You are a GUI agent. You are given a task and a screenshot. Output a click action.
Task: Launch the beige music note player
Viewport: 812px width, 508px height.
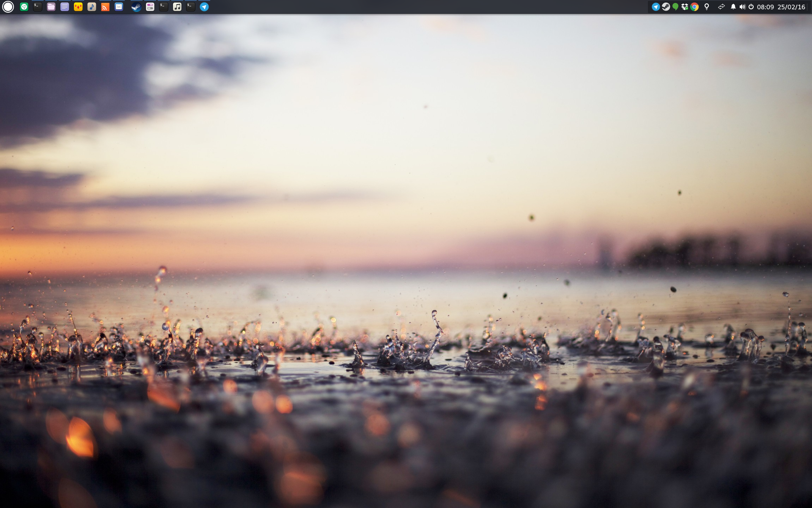pyautogui.click(x=92, y=7)
